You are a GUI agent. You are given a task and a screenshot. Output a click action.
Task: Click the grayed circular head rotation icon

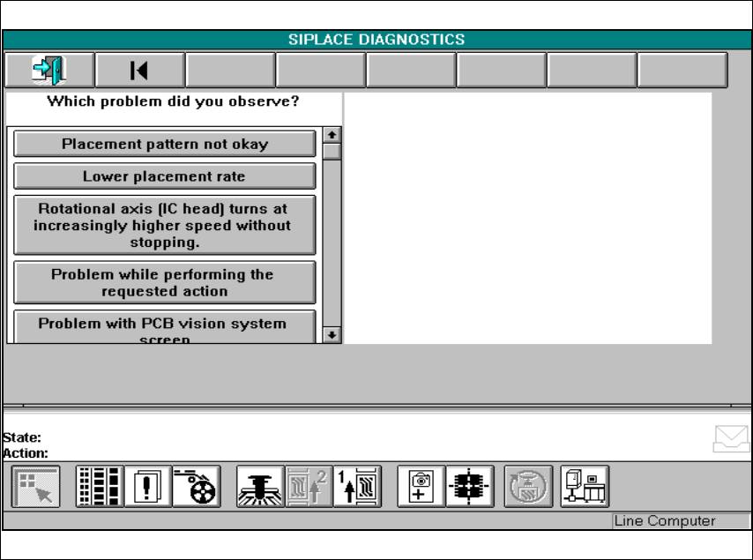[528, 487]
